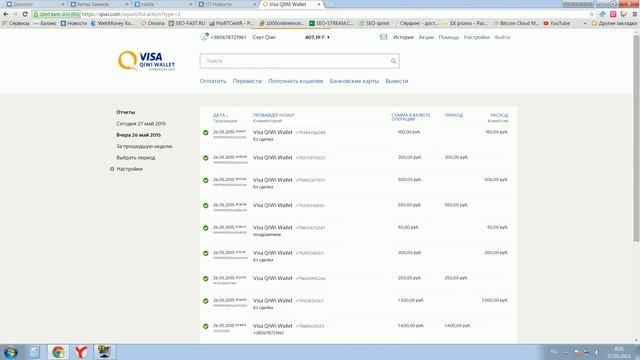The height and width of the screenshot is (360, 640).
Task: Reload the page with the refresh icon
Action: [25, 14]
